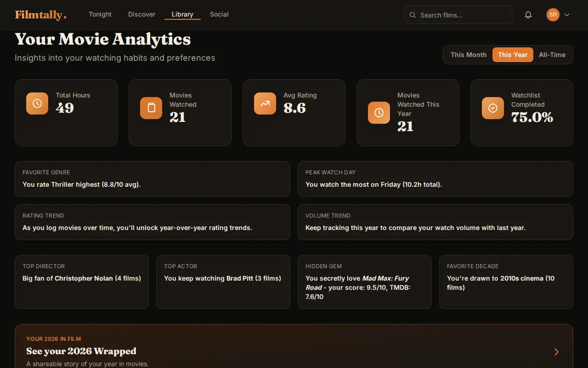
Task: Open See your 2026 Wrapped story
Action: [294, 346]
